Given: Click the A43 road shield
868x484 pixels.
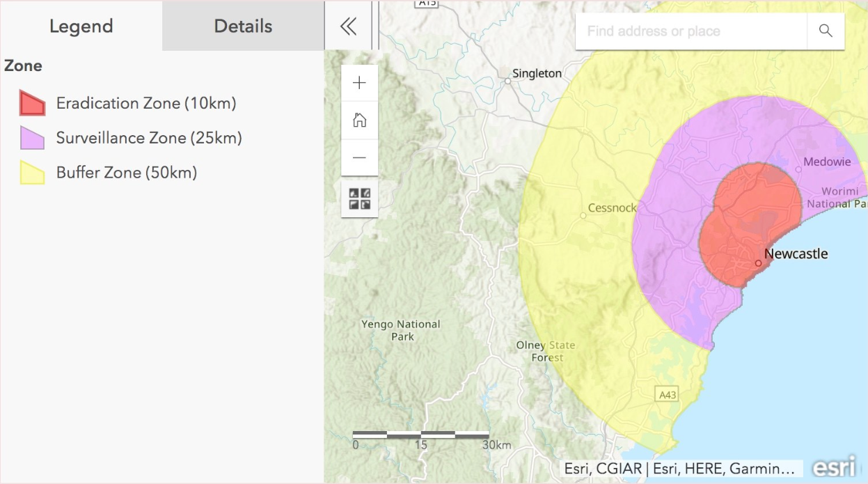Looking at the screenshot, I should pyautogui.click(x=667, y=395).
